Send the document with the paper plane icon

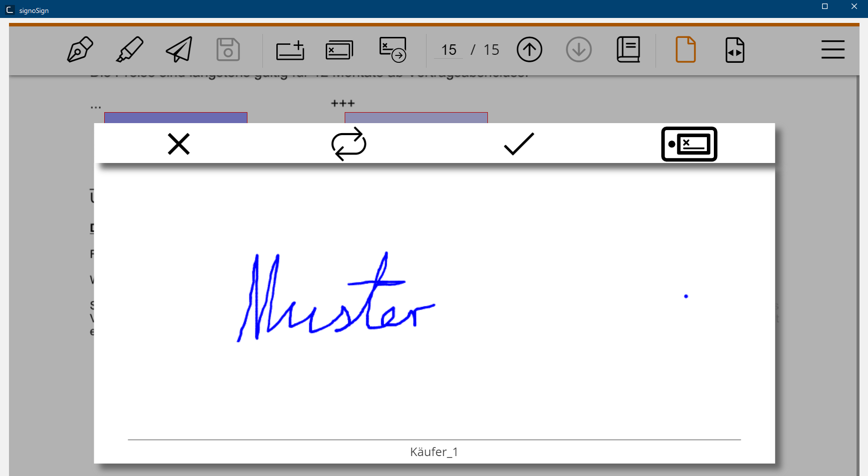point(179,49)
